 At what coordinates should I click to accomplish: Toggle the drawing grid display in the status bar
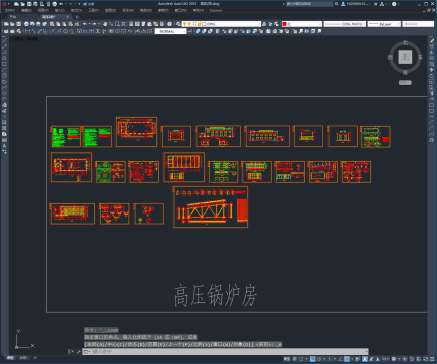coord(294,359)
